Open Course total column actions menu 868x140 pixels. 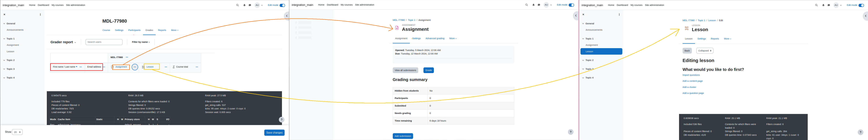(x=197, y=67)
